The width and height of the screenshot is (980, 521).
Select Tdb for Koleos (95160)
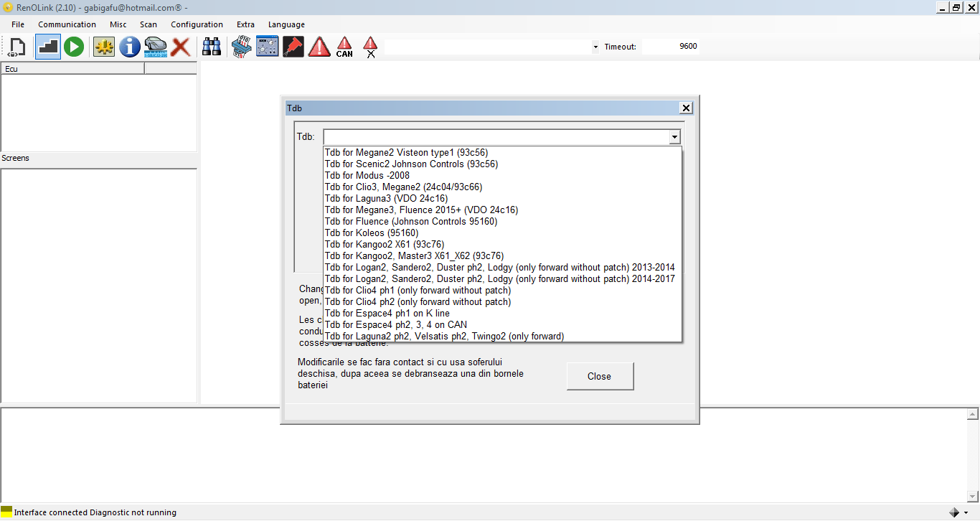coord(502,233)
